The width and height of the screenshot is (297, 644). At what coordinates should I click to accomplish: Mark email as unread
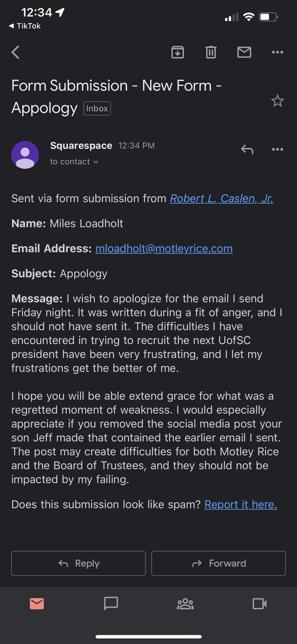[x=244, y=52]
